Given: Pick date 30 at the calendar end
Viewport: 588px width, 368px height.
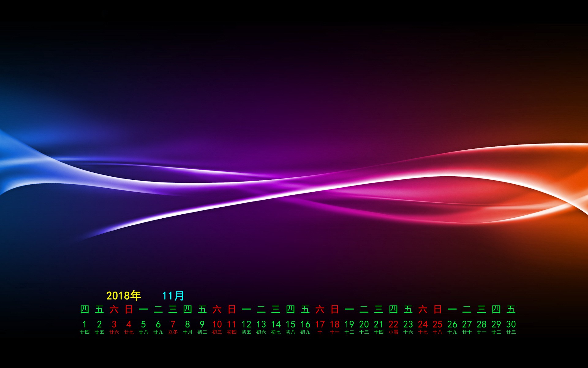Looking at the screenshot, I should 511,324.
